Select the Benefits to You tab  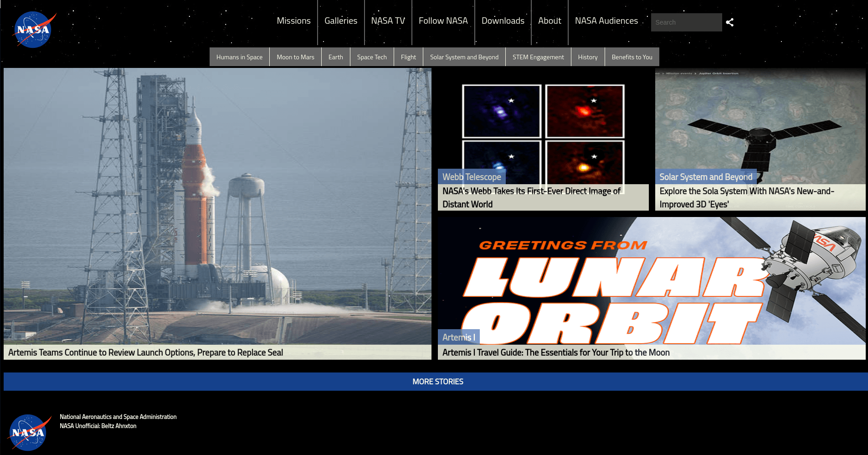coord(632,57)
